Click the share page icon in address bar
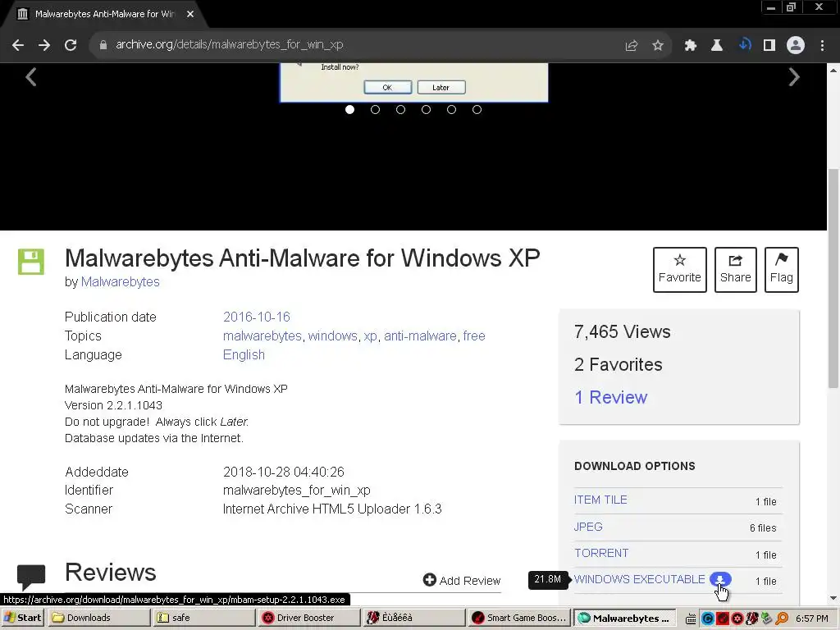The width and height of the screenshot is (840, 630). (x=632, y=46)
